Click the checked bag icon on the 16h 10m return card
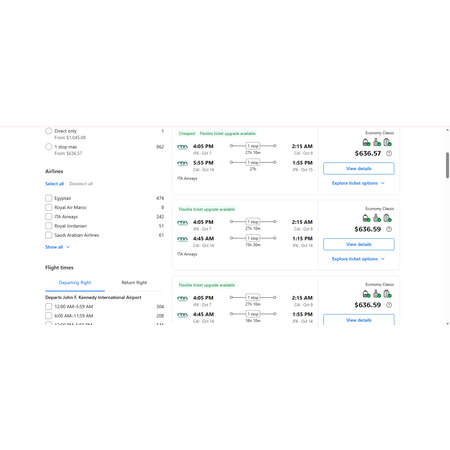Image resolution: width=450 pixels, height=450 pixels. point(387,294)
